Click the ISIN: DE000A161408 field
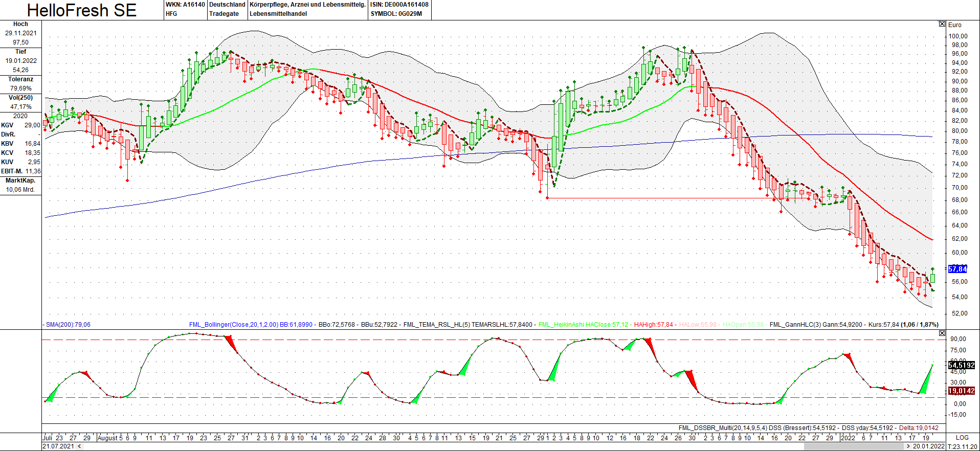Viewport: 980px width, 451px height. (x=399, y=5)
